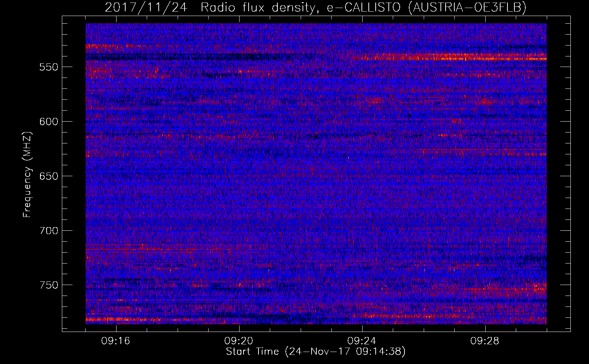Viewport: 589px width, 364px height.
Task: Click the 'Frequency (MHZ)' axis label
Action: [27, 175]
